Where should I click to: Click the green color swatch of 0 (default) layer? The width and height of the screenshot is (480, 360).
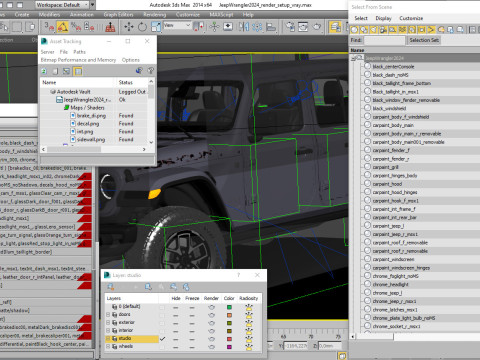click(229, 307)
